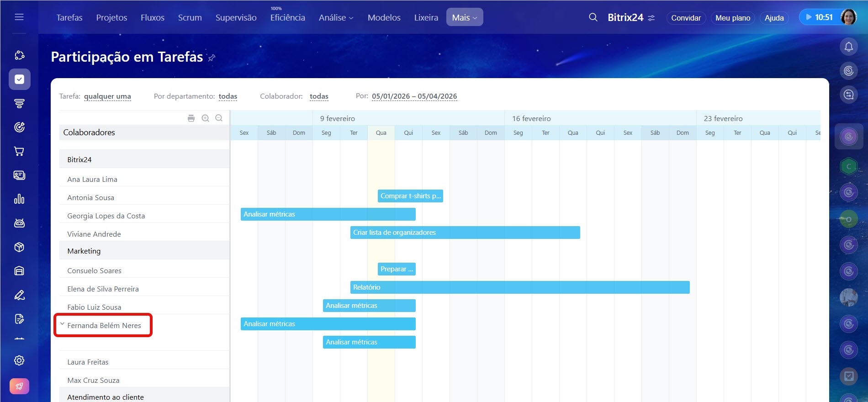Image resolution: width=868 pixels, height=402 pixels.
Task: Click the shopping cart icon in sidebar
Action: click(19, 151)
